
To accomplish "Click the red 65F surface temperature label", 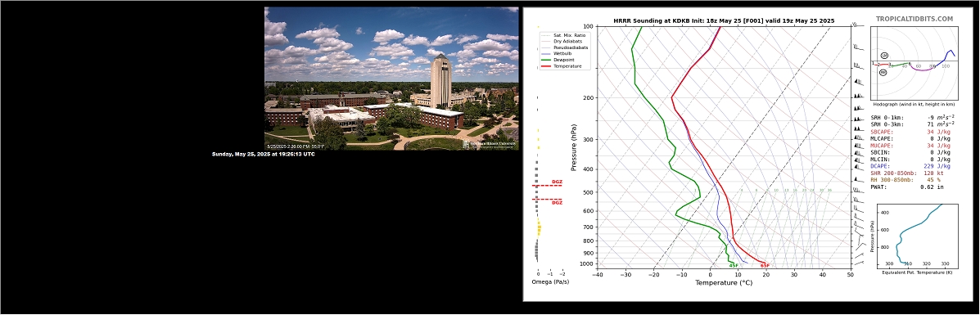I will pos(765,266).
